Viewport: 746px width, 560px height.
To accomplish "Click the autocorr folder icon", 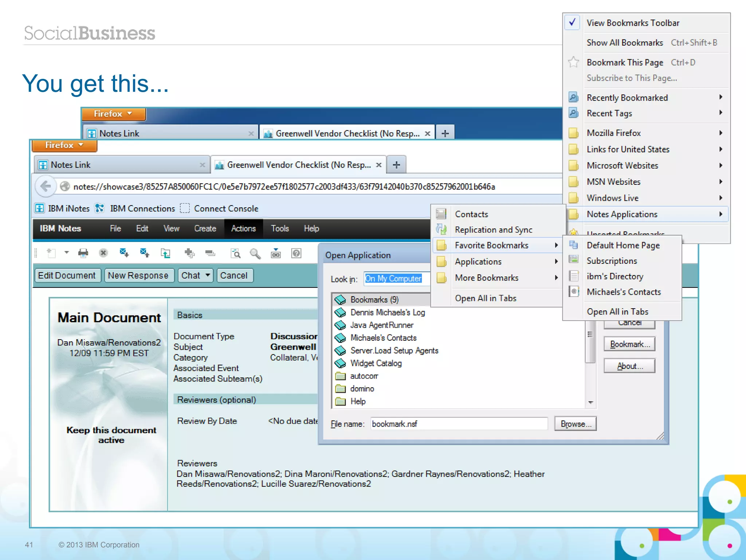I will 340,376.
